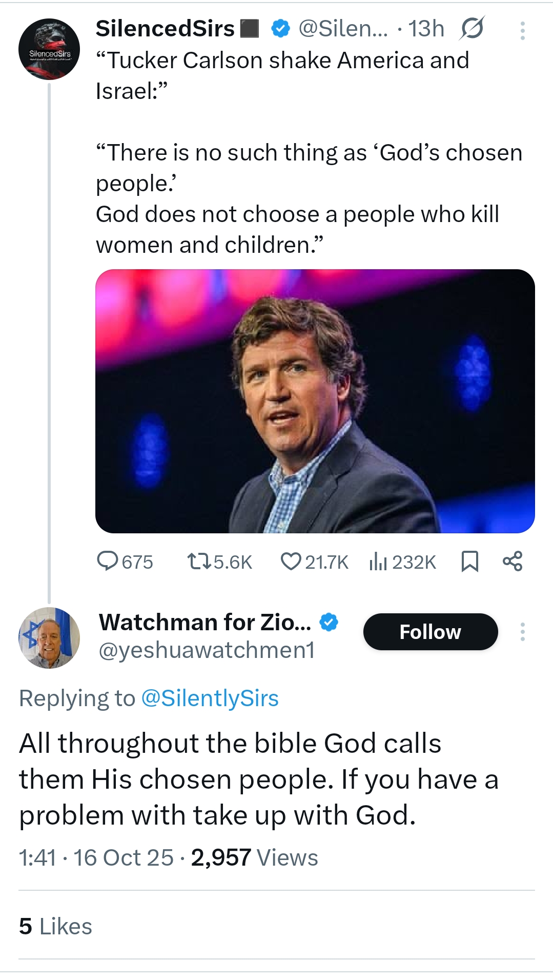Tap the slashed-circle icon next to 13h

click(472, 29)
